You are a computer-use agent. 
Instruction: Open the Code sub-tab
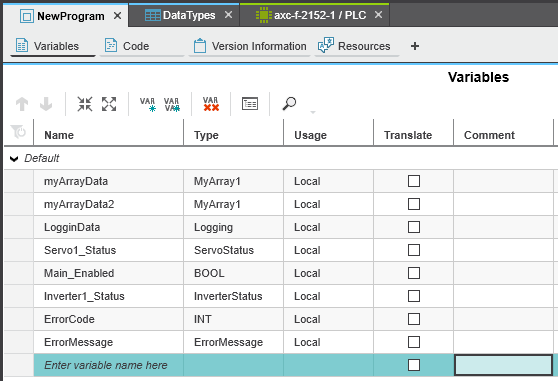pos(142,46)
